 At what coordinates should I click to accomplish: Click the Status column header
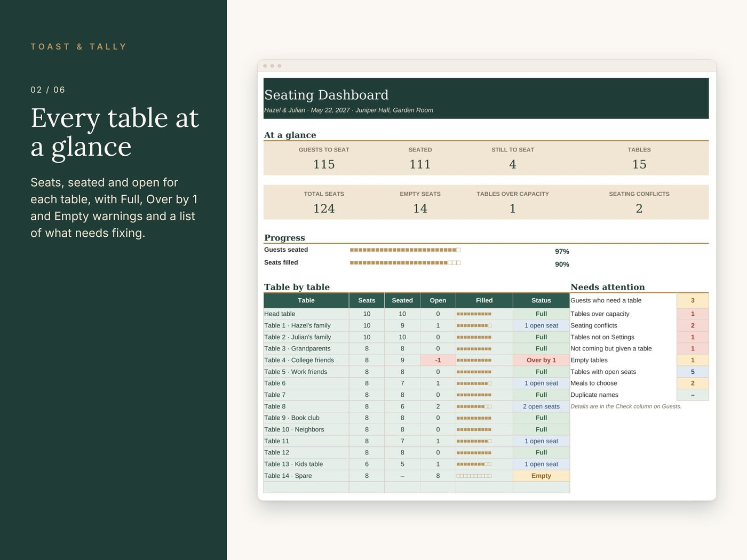(x=541, y=300)
